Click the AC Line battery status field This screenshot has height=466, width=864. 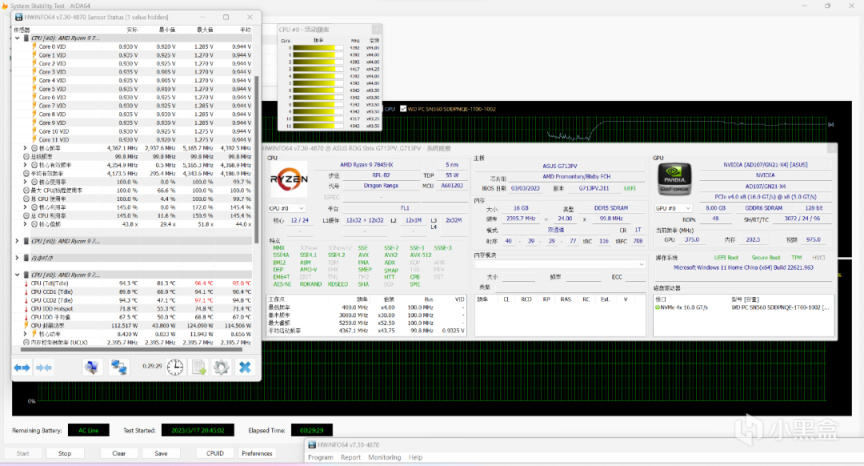(88, 430)
